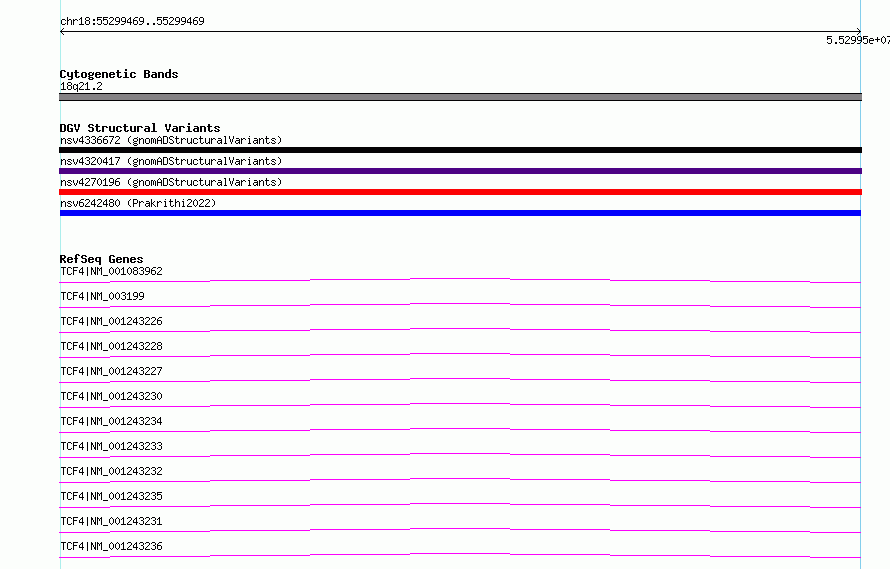
Task: Open transcript TCF4|NM_001083962
Action: [111, 271]
